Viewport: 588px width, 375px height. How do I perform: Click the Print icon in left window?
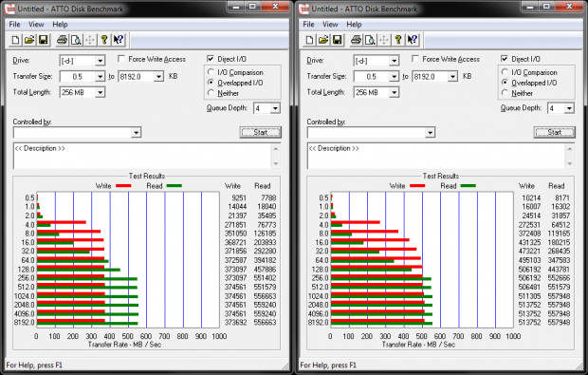click(62, 40)
